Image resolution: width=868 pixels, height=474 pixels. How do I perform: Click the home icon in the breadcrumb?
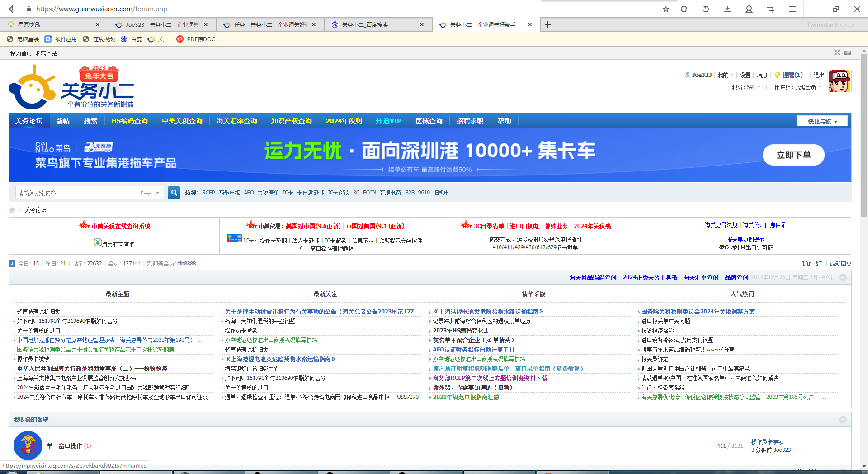[x=12, y=210]
